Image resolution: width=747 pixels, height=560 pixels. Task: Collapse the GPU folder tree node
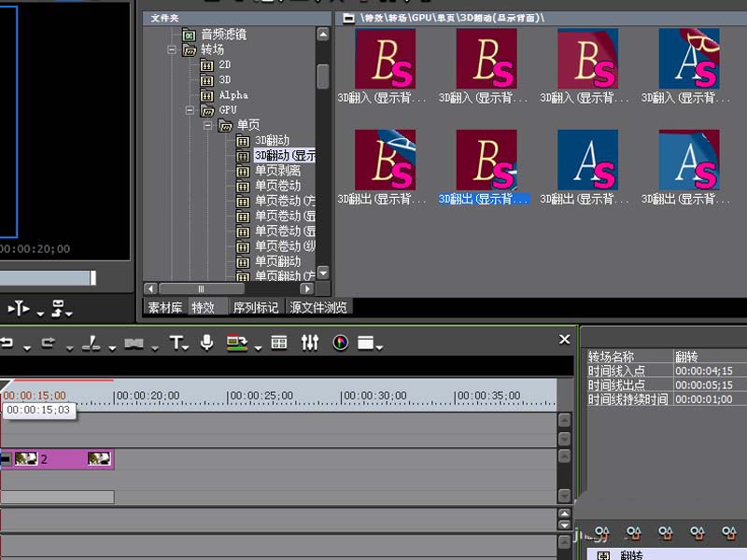click(190, 110)
